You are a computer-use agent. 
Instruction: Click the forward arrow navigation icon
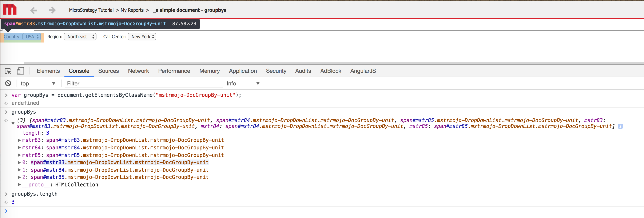pos(52,10)
